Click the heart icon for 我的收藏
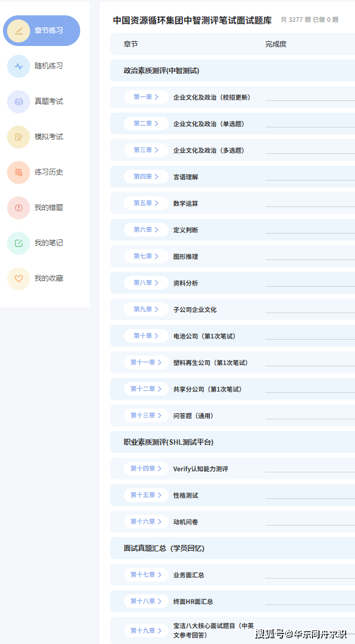The width and height of the screenshot is (355, 644). (x=19, y=278)
